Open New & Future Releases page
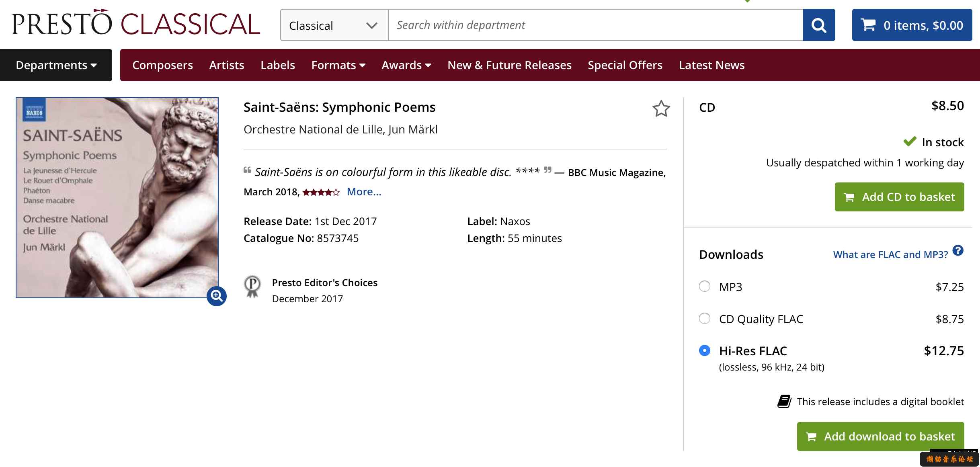The width and height of the screenshot is (980, 467). pos(509,65)
